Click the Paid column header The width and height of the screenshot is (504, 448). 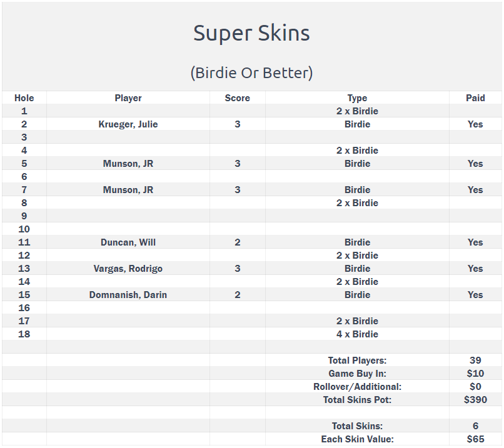(x=475, y=98)
